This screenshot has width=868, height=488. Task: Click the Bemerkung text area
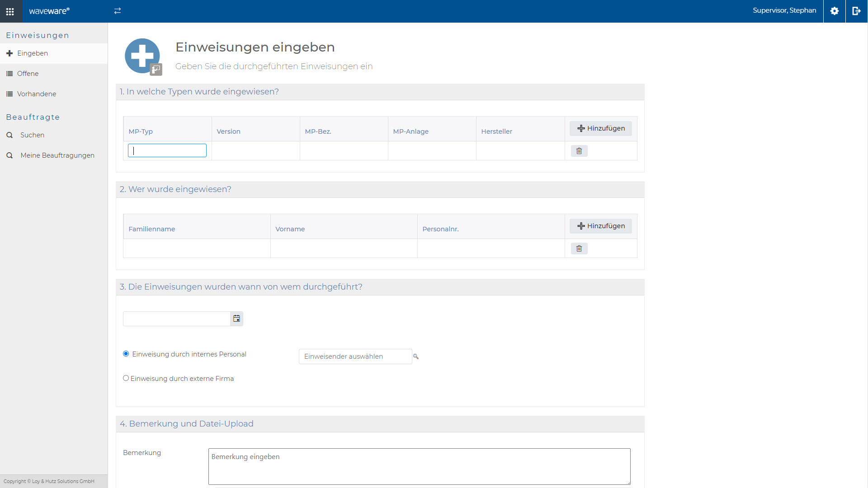(419, 466)
